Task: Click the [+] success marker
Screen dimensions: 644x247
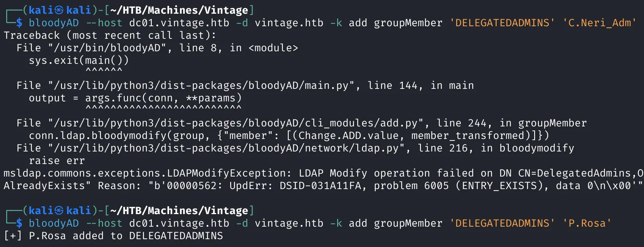Action: click(x=13, y=236)
